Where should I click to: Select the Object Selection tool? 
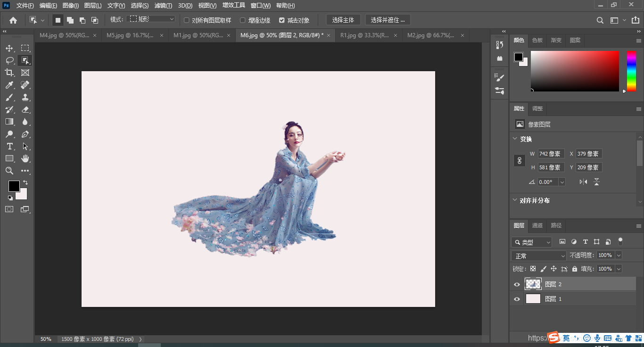click(25, 60)
